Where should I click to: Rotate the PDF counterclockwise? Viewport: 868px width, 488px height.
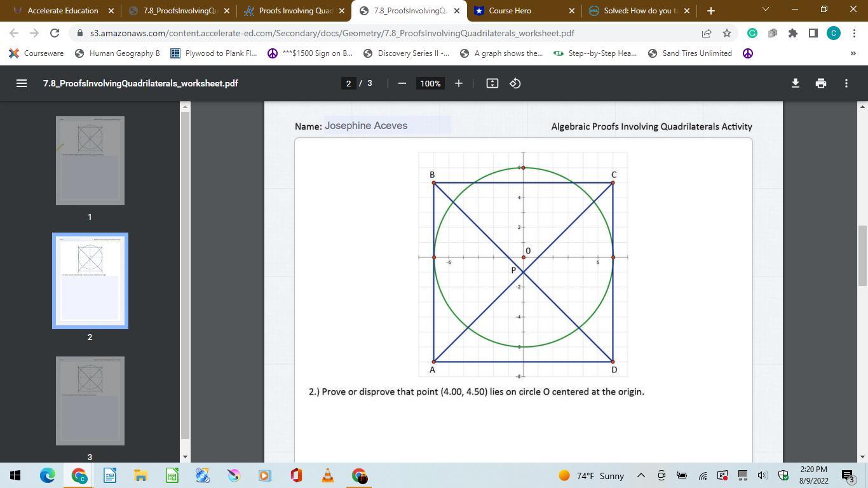pos(515,83)
